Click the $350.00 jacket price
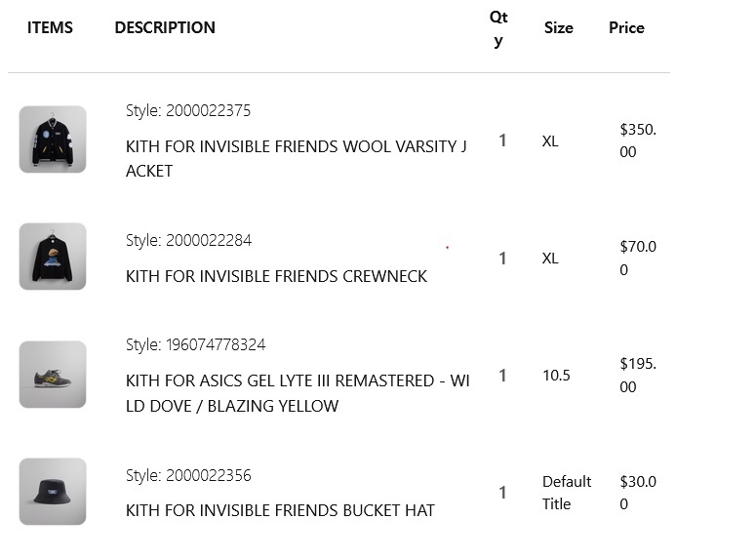Screen dimensions: 756x560 coord(638,140)
